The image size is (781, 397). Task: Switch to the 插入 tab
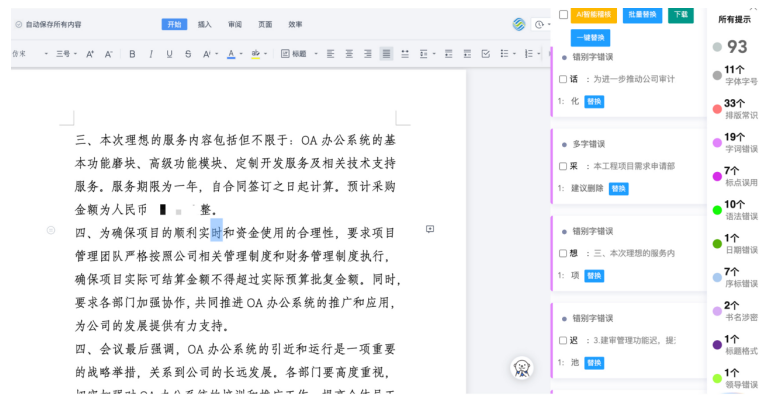(x=205, y=24)
